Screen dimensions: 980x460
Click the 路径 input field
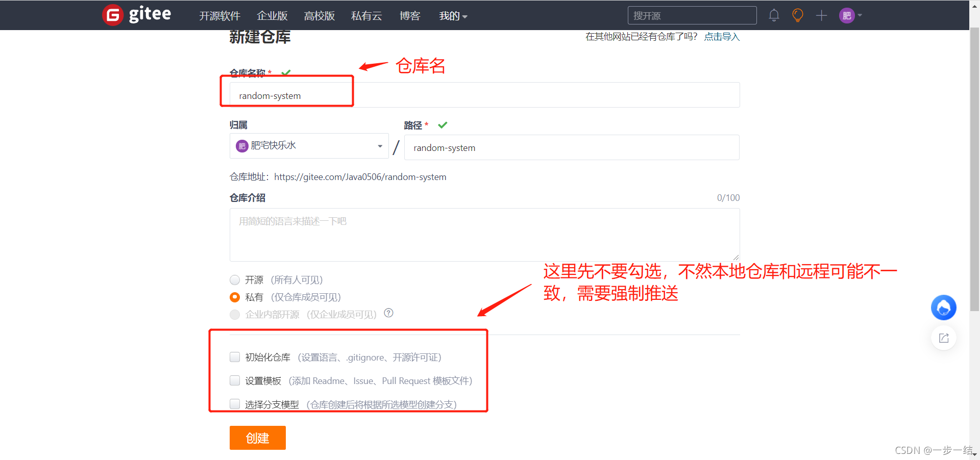[572, 147]
